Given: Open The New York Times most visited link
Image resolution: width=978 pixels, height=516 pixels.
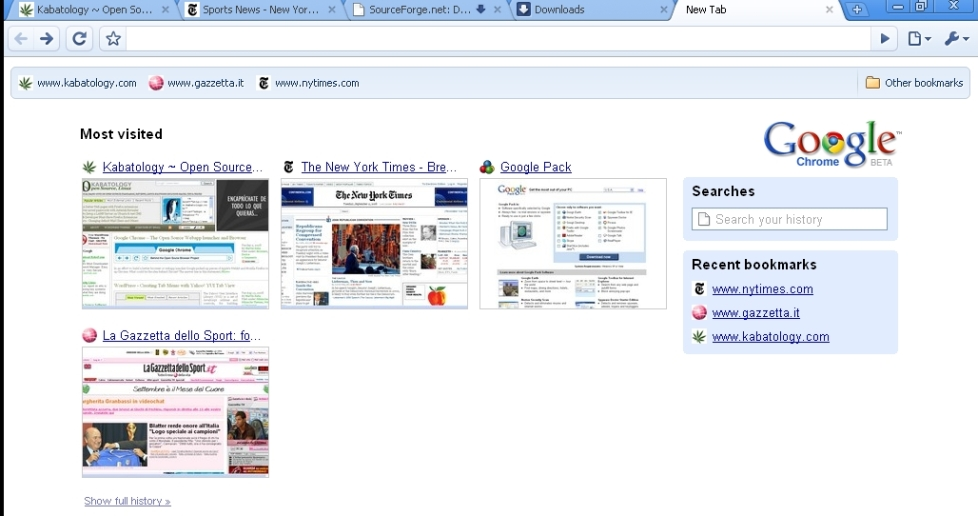Looking at the screenshot, I should (x=379, y=167).
